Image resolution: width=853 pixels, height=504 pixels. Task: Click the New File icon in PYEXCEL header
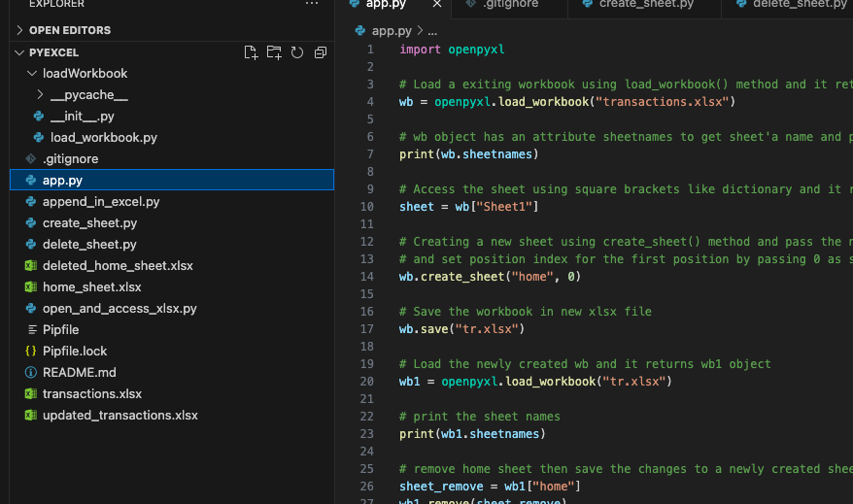(251, 52)
